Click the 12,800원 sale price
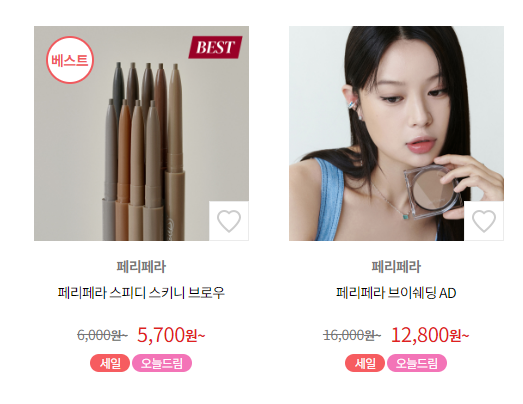Screen dimensions: 523x404 coord(430,335)
